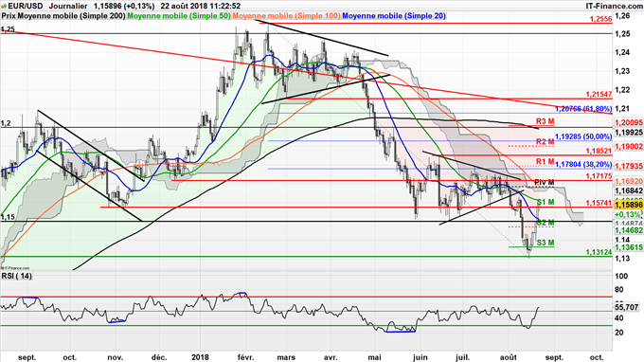
Task: Open the IT-Finance.com watermark link
Action: 614,7
